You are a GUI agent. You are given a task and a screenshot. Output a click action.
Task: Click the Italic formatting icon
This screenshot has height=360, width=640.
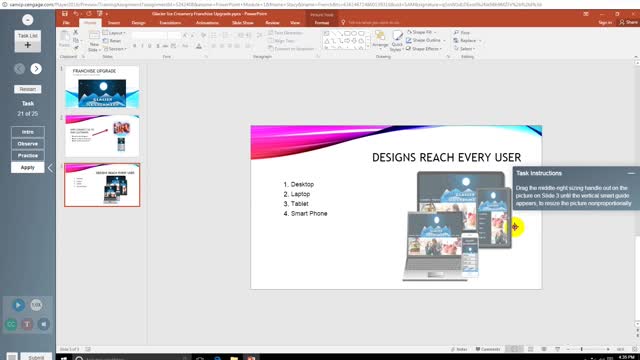pos(142,46)
